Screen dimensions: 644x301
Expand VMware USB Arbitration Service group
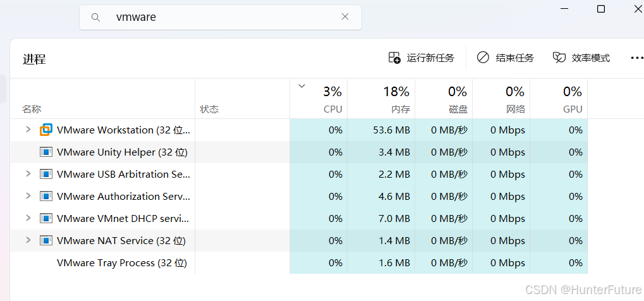coord(28,173)
